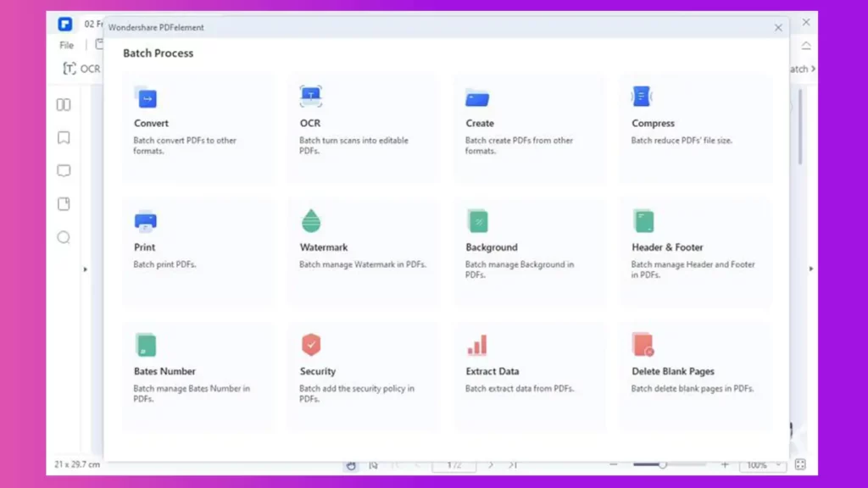Screen dimensions: 868x488
Task: Click "Batch extract data from PDFs." description
Action: 520,388
